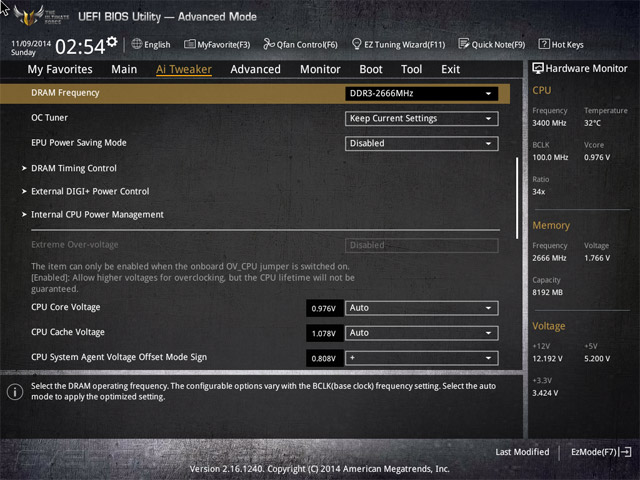Screen dimensions: 640x480
Task: Click the Hardware Monitor panel title
Action: pyautogui.click(x=586, y=69)
